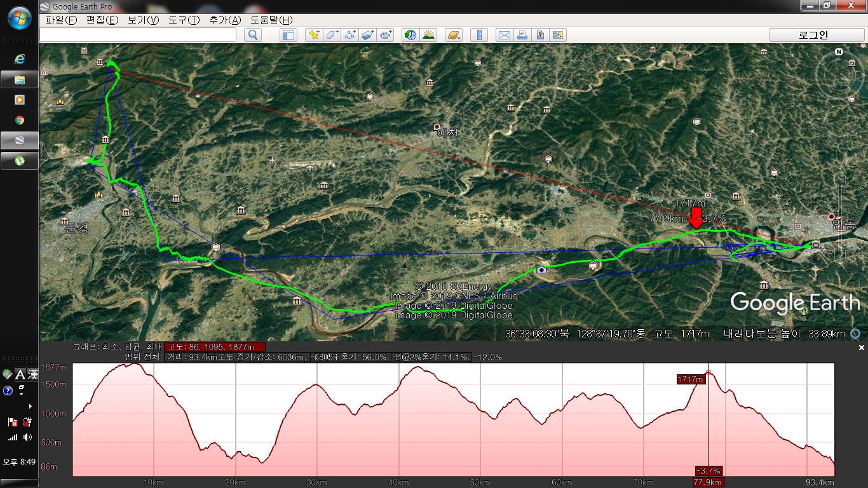Click the 1717m elevation tag on graph
868x488 pixels.
point(691,379)
